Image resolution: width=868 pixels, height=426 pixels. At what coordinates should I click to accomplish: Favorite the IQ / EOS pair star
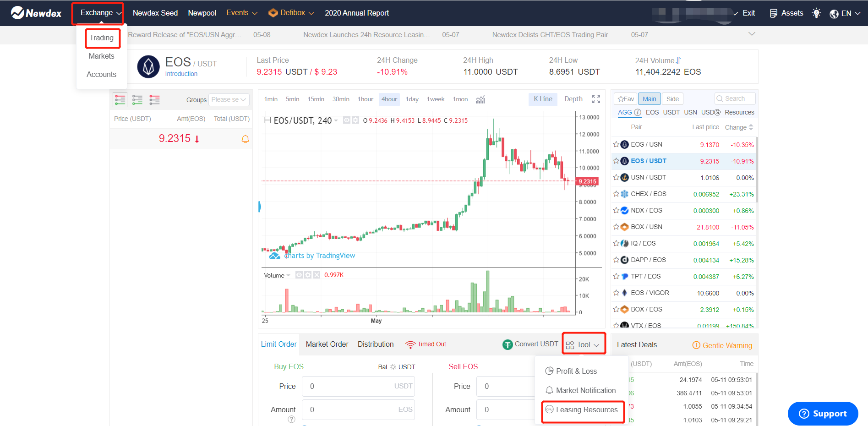click(x=616, y=243)
